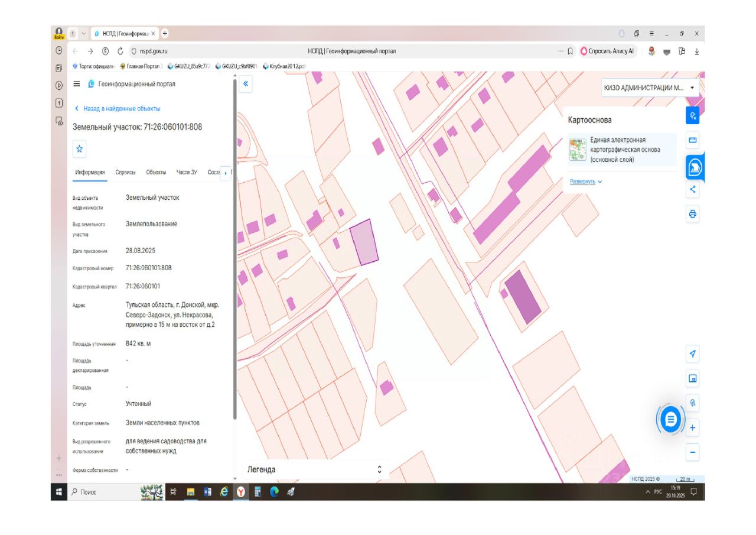Open a new browser tab
This screenshot has width=756, height=535.
(x=165, y=33)
